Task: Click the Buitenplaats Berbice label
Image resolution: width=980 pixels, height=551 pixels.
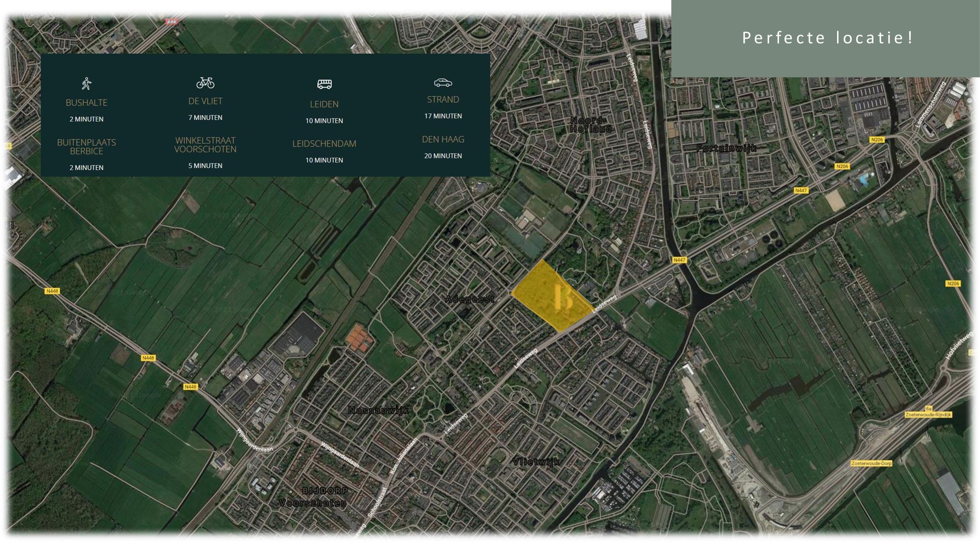Action: (x=87, y=147)
